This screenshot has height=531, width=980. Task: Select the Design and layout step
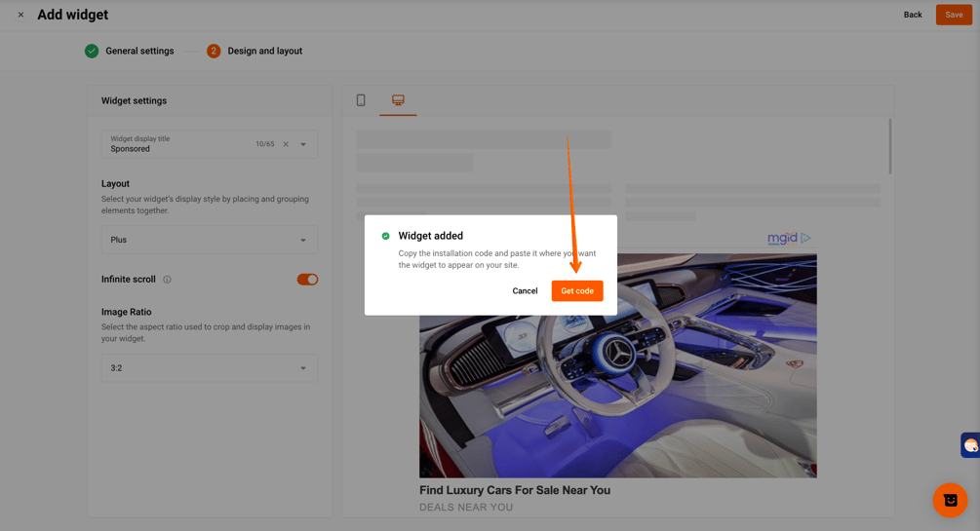pyautogui.click(x=255, y=51)
